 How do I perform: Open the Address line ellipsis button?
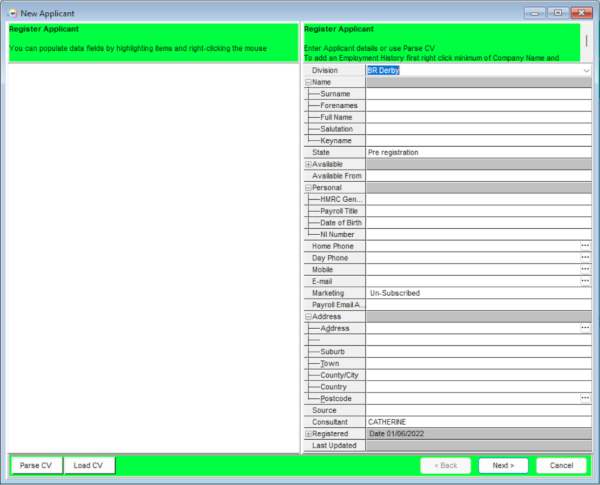click(585, 328)
